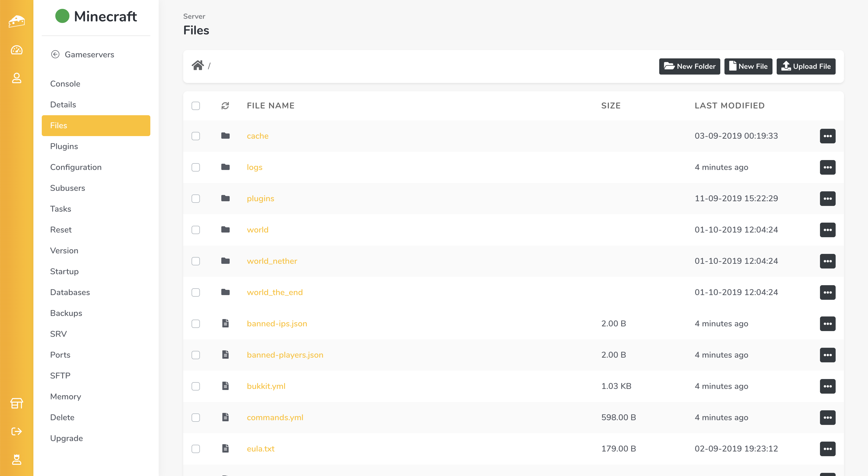
Task: Create a folder with the New Folder button
Action: pos(689,66)
